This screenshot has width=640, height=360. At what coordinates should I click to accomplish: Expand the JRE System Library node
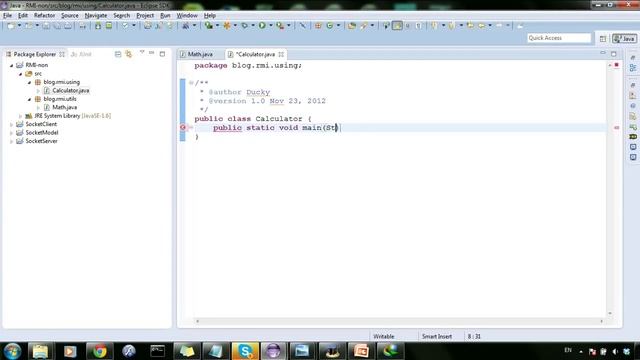point(20,116)
